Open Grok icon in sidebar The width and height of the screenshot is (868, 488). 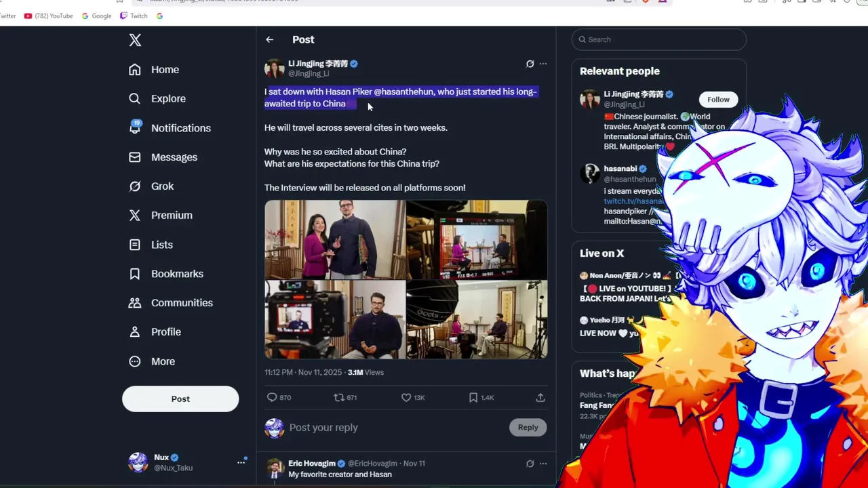click(x=135, y=186)
